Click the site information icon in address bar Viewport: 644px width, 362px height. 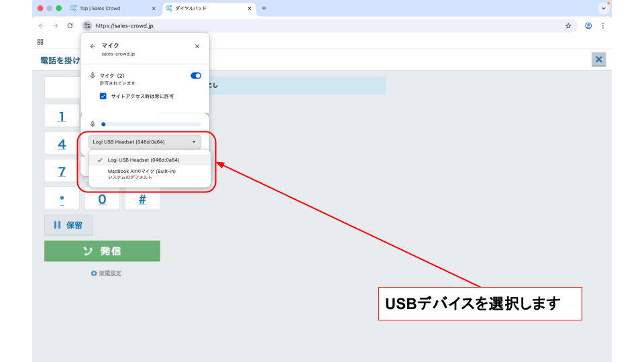coord(87,25)
